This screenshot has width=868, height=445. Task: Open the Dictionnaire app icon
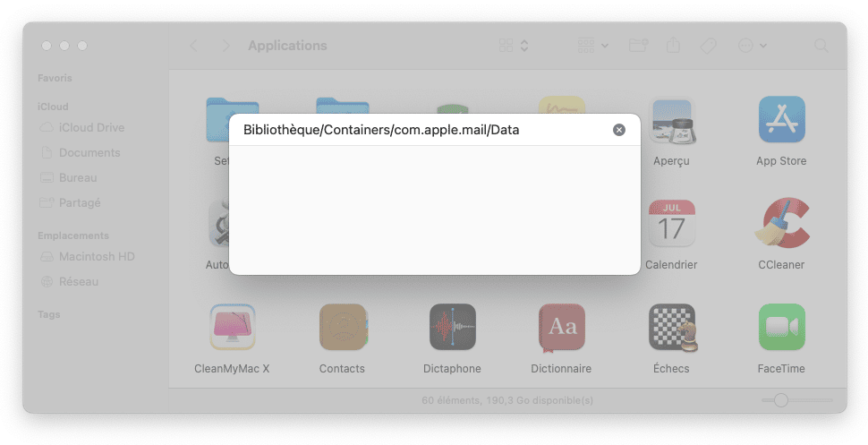[561, 328]
